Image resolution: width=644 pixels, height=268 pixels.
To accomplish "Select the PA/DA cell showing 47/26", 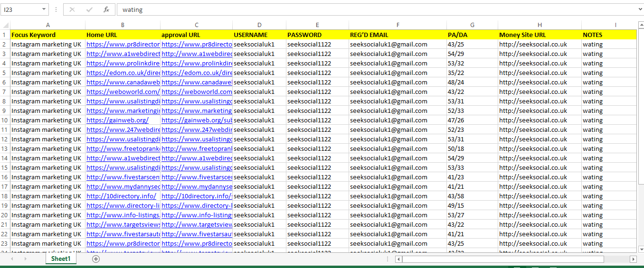I will (x=472, y=120).
